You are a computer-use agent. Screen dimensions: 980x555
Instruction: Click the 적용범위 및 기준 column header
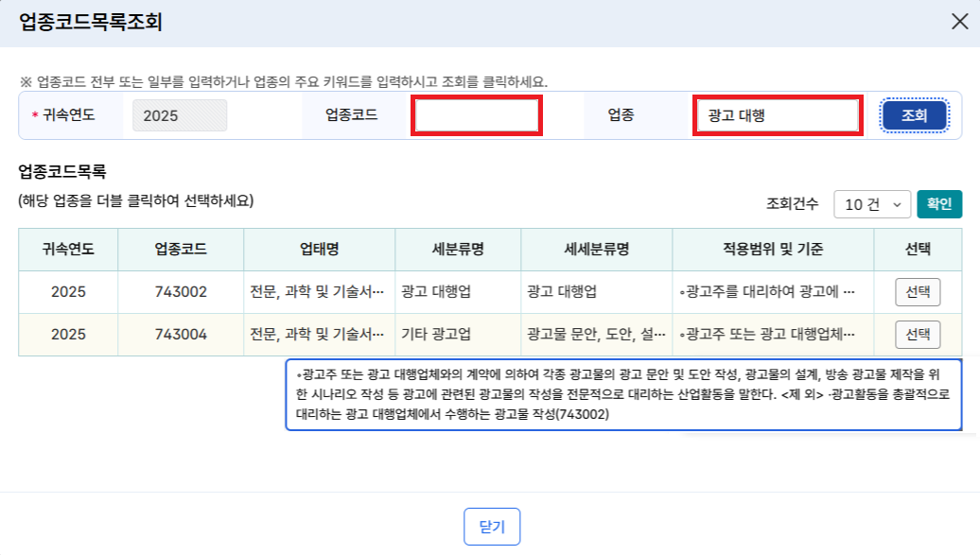pos(772,250)
